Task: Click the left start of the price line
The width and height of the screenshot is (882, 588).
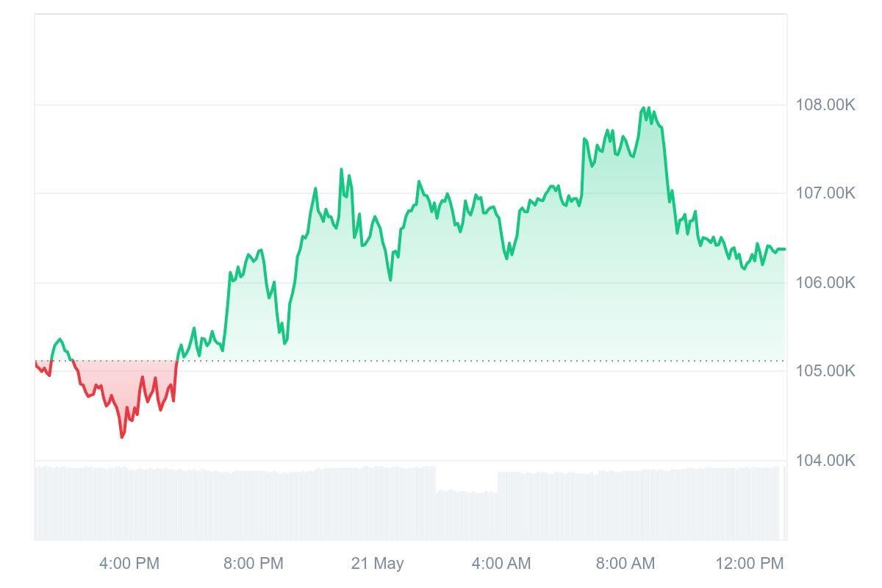Action: [36, 363]
